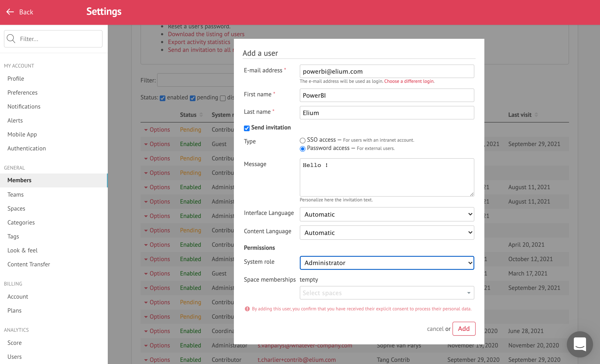This screenshot has width=600, height=364.
Task: Sort by Last visit column arrows
Action: click(536, 115)
